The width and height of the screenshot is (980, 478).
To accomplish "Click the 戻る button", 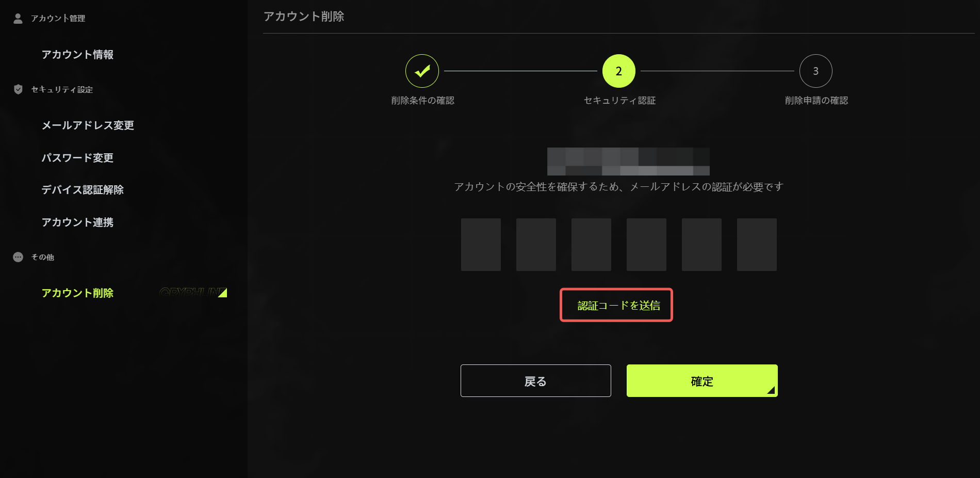I will pos(536,381).
